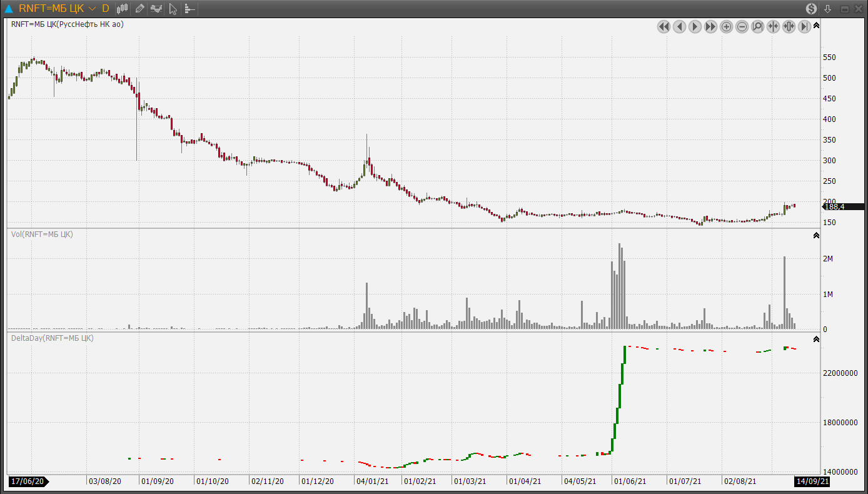Click the 01/09/20 date on the time axis

point(157,481)
